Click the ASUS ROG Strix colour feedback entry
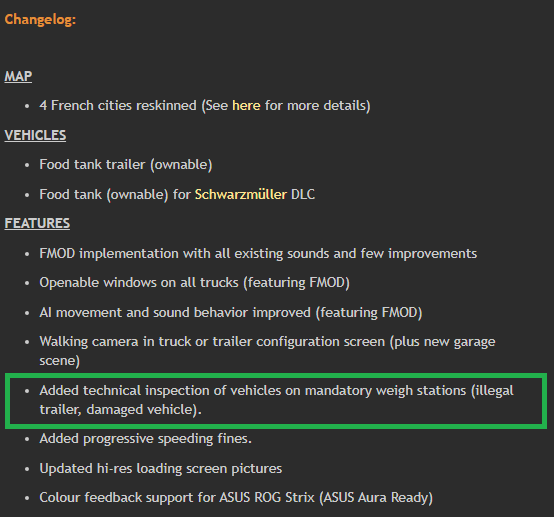 coord(236,497)
